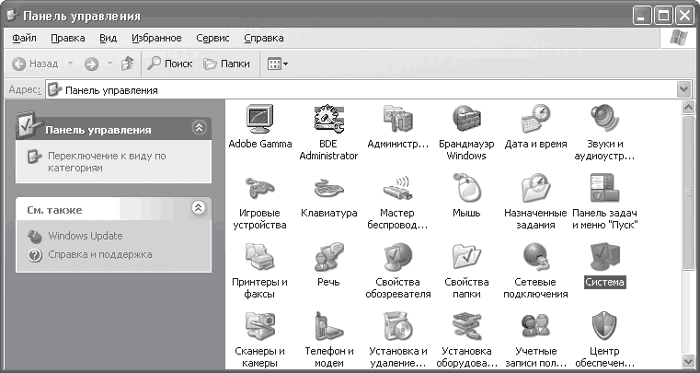Image resolution: width=700 pixels, height=373 pixels.
Task: Click the window title bar icon
Action: tap(12, 16)
